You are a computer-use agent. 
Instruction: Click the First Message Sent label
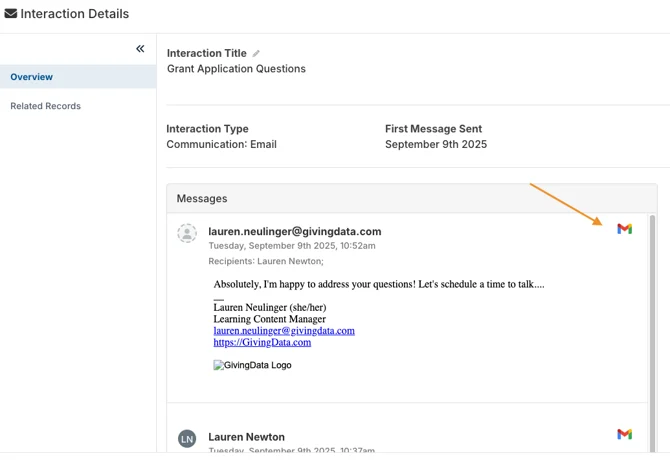click(x=433, y=129)
